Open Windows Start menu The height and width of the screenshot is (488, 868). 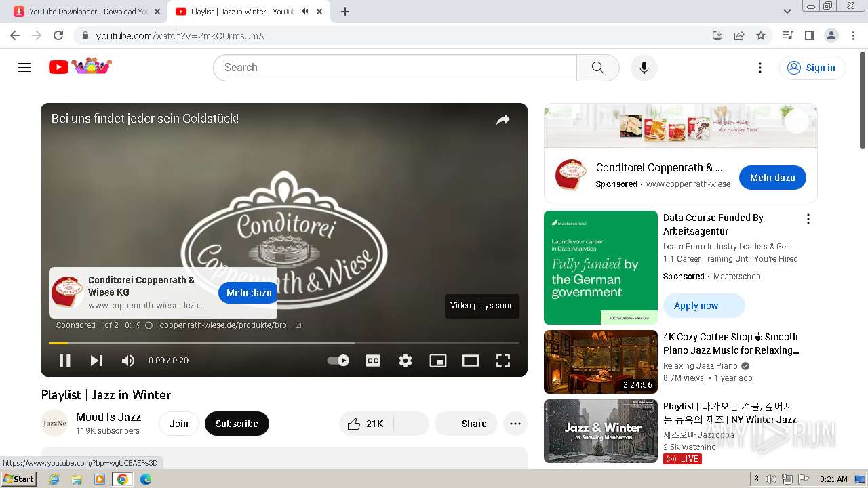pos(18,479)
